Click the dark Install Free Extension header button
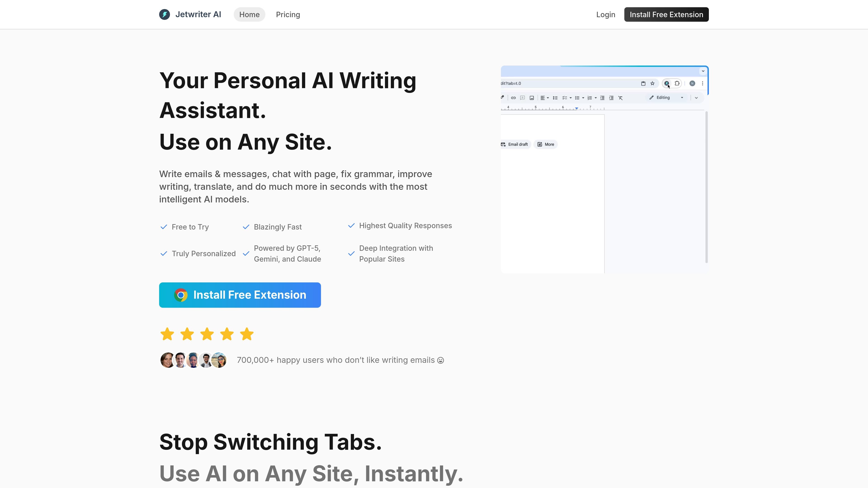The image size is (868, 488). click(666, 14)
